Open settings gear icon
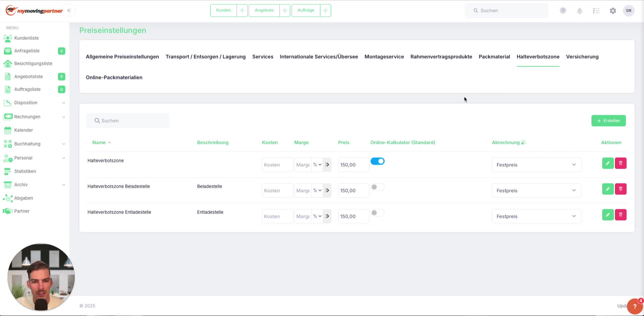 (613, 11)
